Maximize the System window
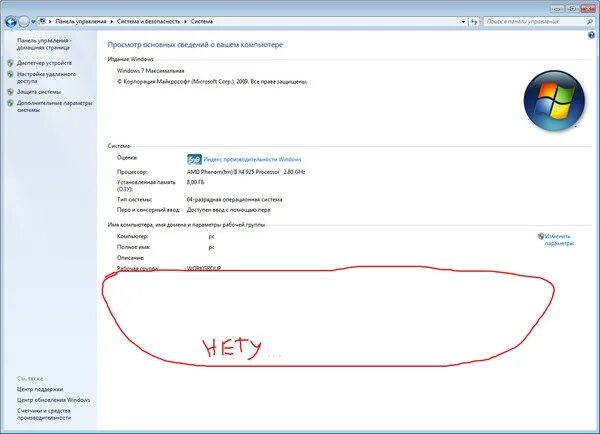 (572, 8)
